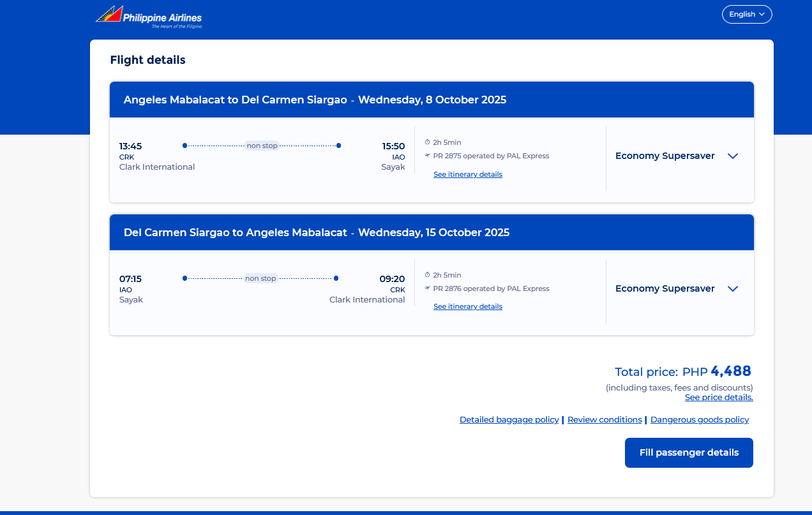Open Detailed baggage policy link
The height and width of the screenshot is (515, 812).
(509, 419)
